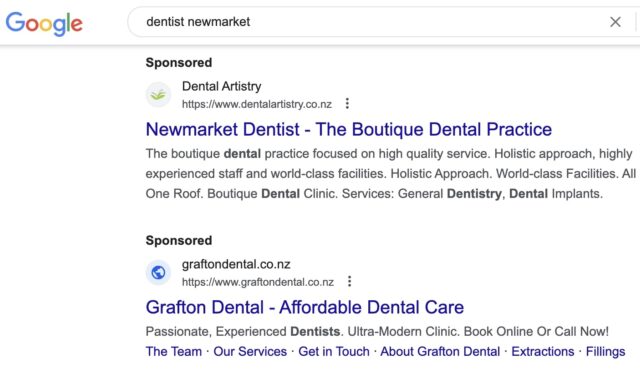640x384 pixels.
Task: Click the https://www.dentalartistry.co.nz URL
Action: coord(257,104)
